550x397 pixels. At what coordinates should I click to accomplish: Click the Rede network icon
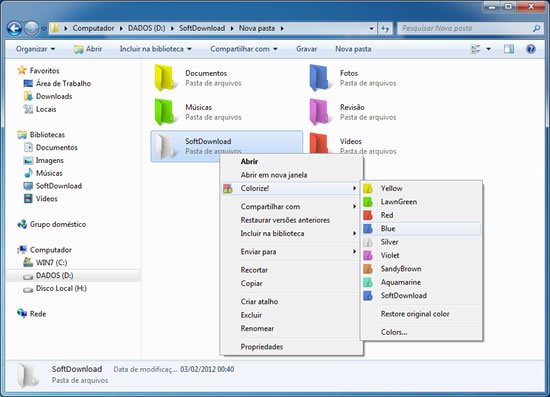[22, 313]
